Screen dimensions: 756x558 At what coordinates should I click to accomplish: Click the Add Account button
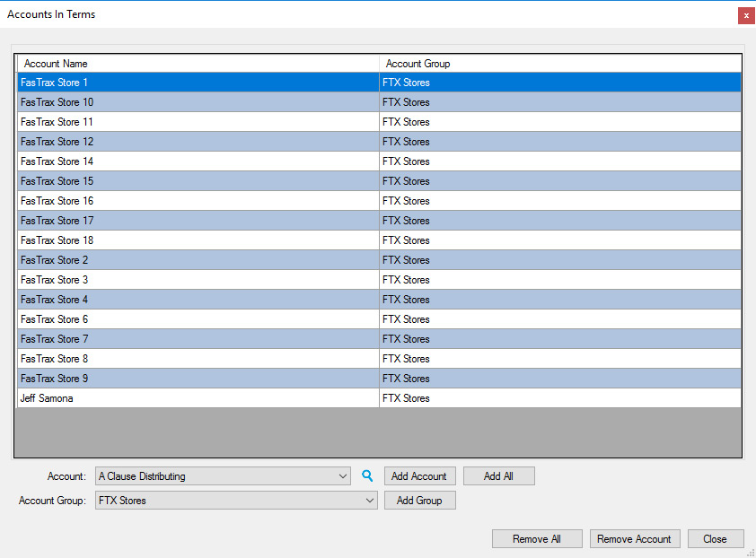tap(419, 476)
